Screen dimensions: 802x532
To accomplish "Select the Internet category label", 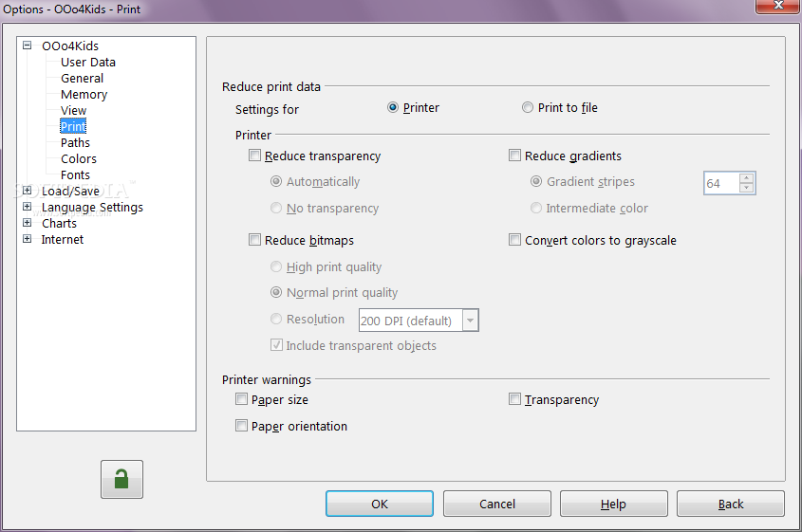I will (x=63, y=239).
